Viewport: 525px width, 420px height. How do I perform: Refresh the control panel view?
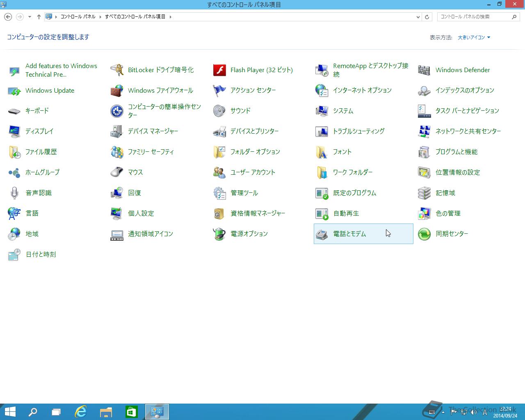pos(427,17)
